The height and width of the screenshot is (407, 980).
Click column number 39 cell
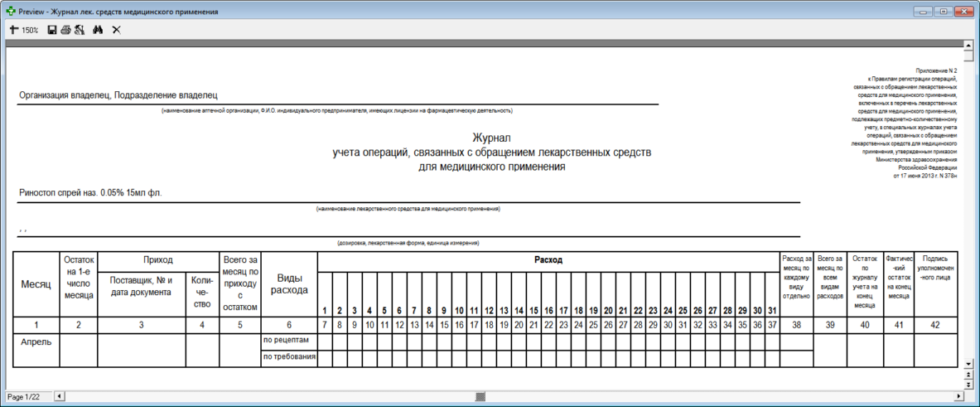point(831,324)
